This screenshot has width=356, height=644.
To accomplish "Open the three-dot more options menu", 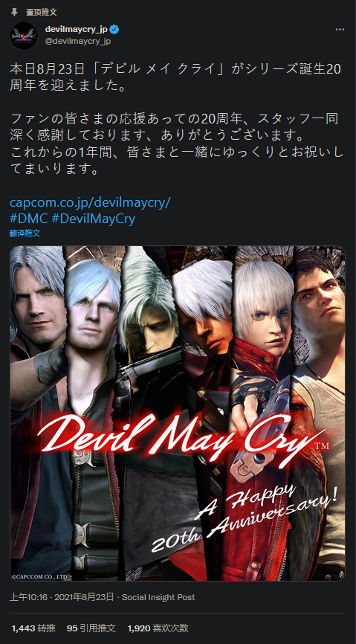I will click(x=340, y=30).
